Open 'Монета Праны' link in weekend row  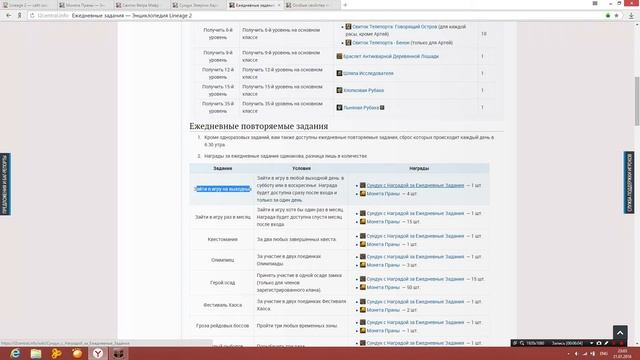[x=383, y=194]
